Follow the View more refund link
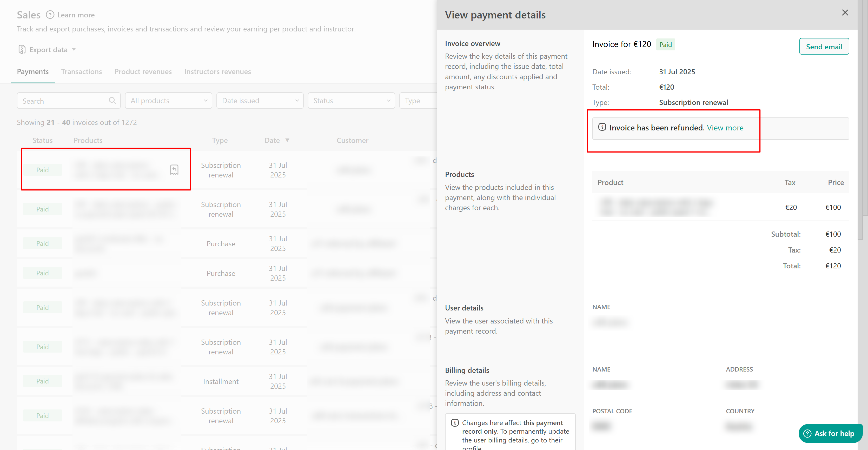This screenshot has height=450, width=868. [725, 128]
